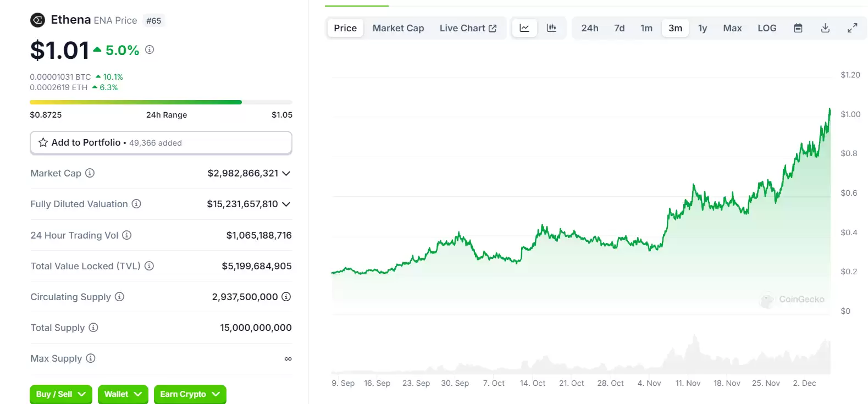Select the 1y time range
868x404 pixels.
(x=703, y=28)
